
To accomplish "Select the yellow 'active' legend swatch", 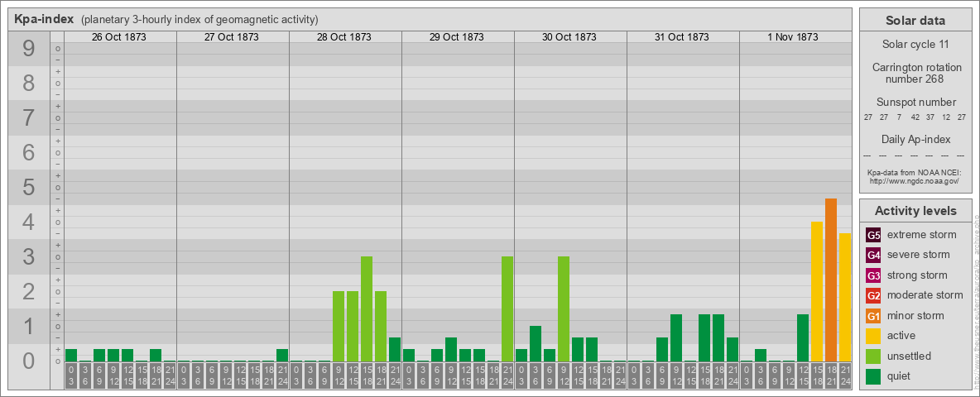I will [x=873, y=336].
